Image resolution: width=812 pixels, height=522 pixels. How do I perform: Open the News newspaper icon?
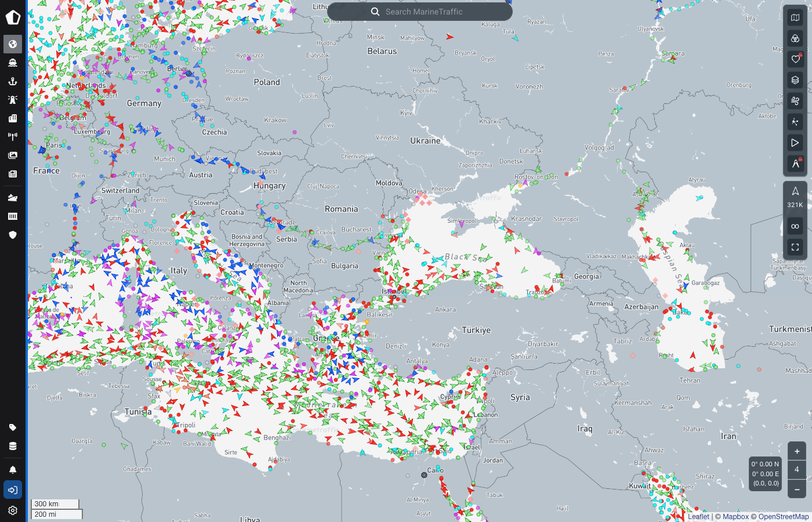[13, 174]
